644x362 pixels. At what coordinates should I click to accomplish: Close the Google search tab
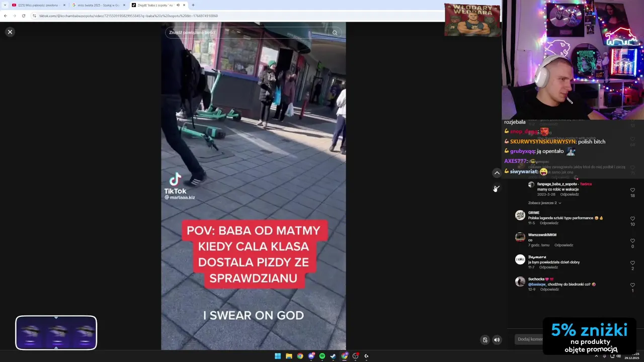click(x=124, y=5)
